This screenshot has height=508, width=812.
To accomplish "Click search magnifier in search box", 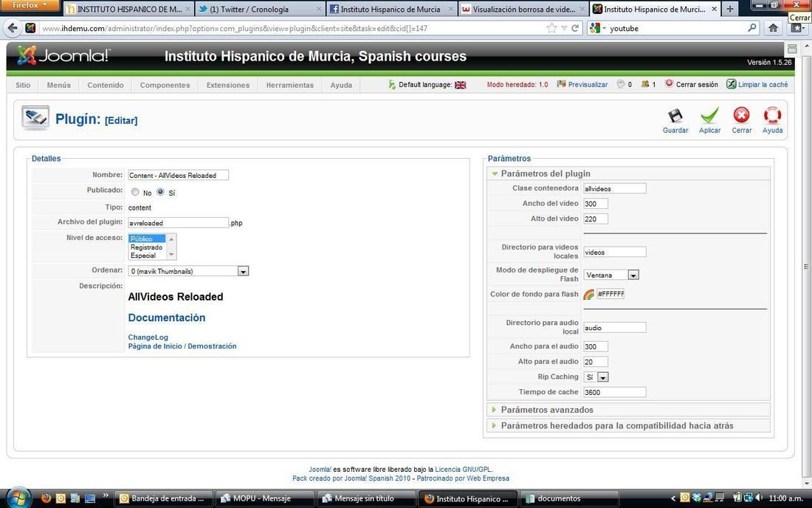I will point(752,28).
